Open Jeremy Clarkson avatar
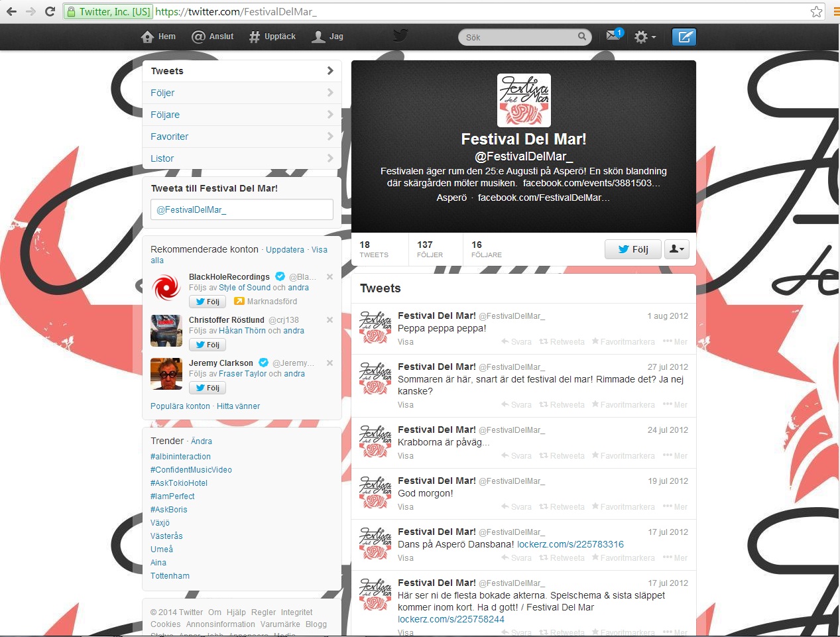840x637 pixels. click(166, 374)
